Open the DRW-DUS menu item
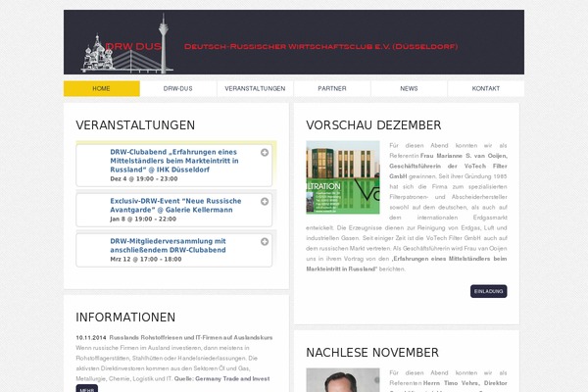 pyautogui.click(x=178, y=88)
